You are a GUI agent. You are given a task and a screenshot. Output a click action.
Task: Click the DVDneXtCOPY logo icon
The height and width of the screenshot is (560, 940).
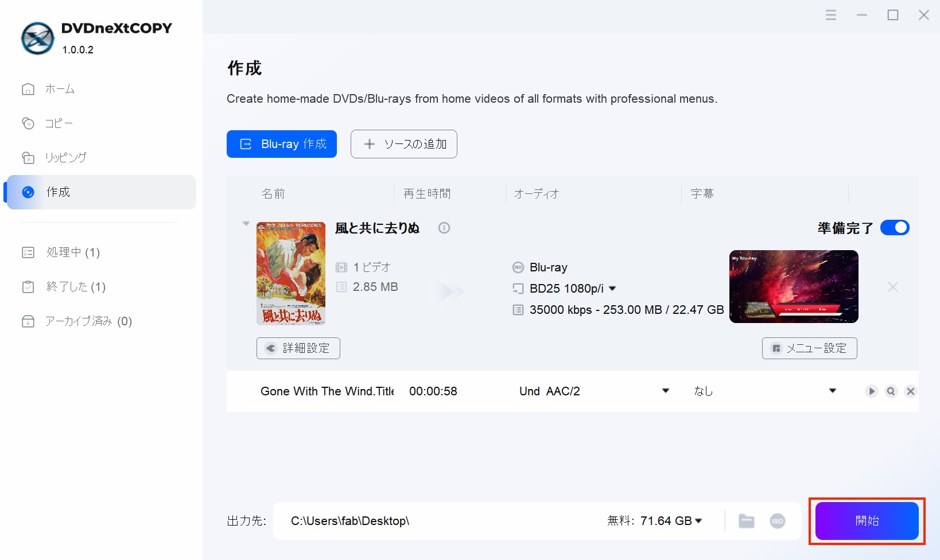point(38,38)
